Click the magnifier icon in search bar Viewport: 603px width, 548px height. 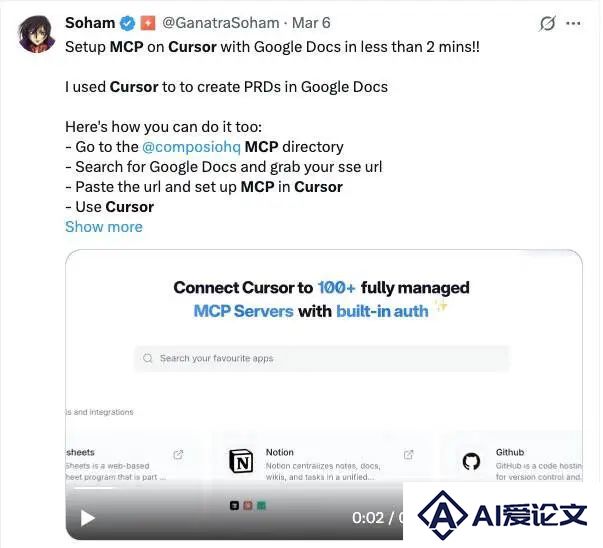click(x=148, y=358)
